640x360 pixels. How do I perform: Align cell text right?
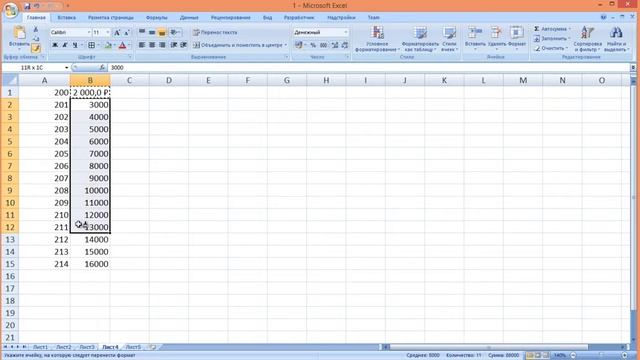[x=162, y=45]
